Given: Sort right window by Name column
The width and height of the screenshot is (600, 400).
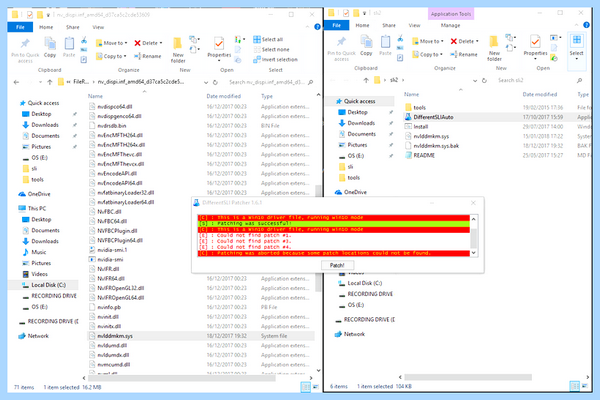Looking at the screenshot, I should click(x=411, y=94).
